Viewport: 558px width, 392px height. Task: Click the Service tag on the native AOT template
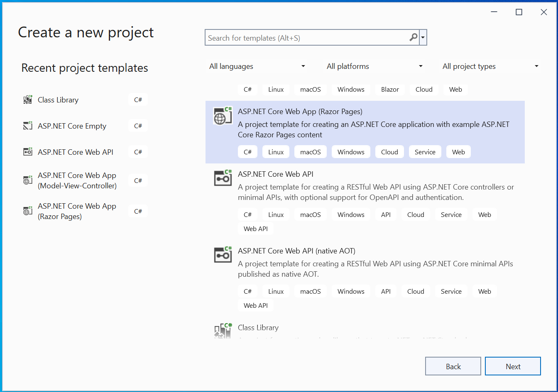451,291
